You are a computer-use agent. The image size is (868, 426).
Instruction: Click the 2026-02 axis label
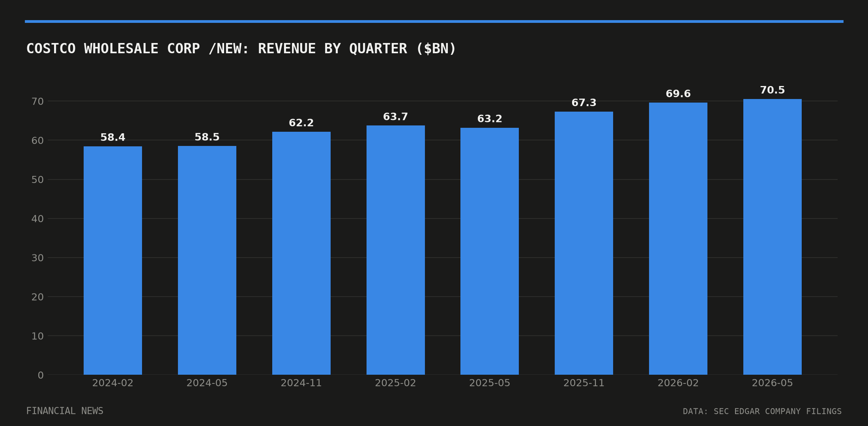(x=678, y=383)
